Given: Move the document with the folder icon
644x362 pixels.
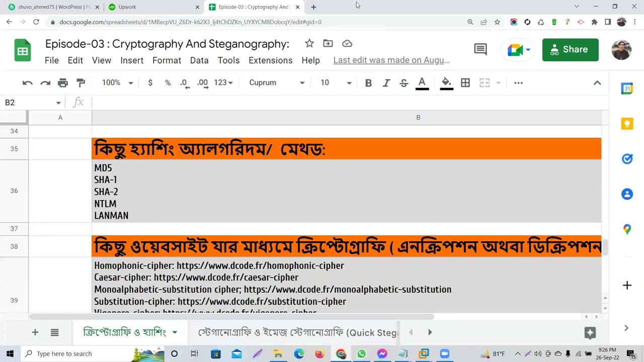Looking at the screenshot, I should click(328, 44).
